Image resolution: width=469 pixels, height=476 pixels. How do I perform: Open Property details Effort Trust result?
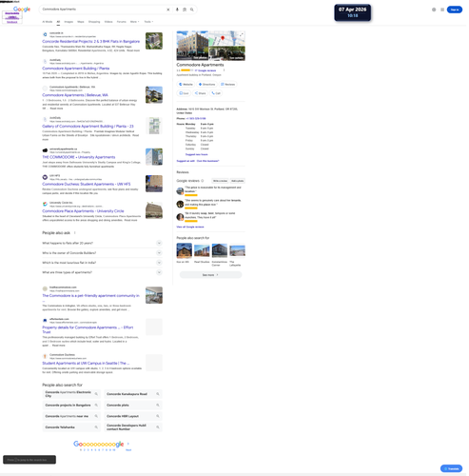click(88, 329)
